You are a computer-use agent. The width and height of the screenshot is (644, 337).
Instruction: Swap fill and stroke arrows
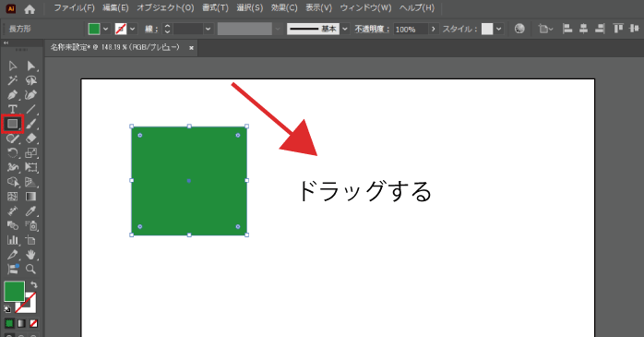click(34, 284)
